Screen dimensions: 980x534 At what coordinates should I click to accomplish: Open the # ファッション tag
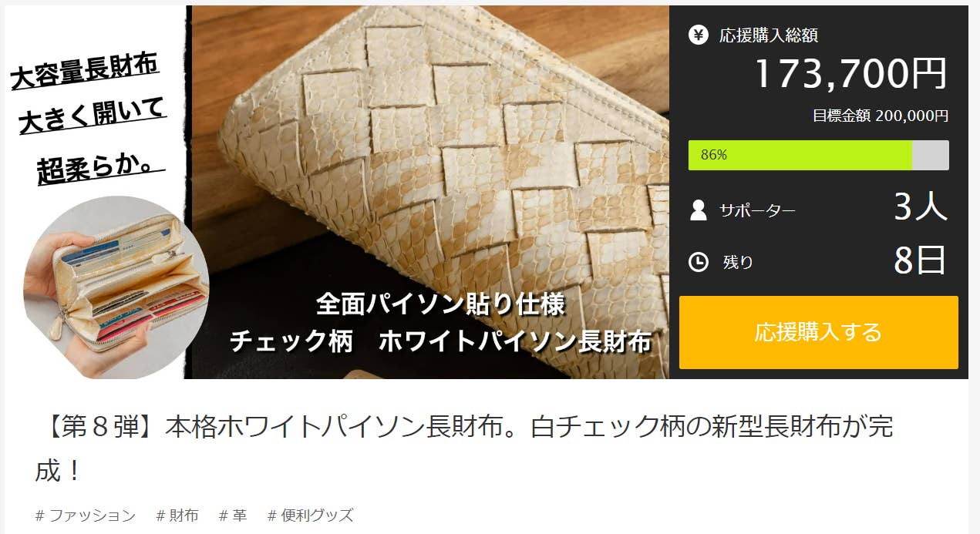pyautogui.click(x=86, y=516)
